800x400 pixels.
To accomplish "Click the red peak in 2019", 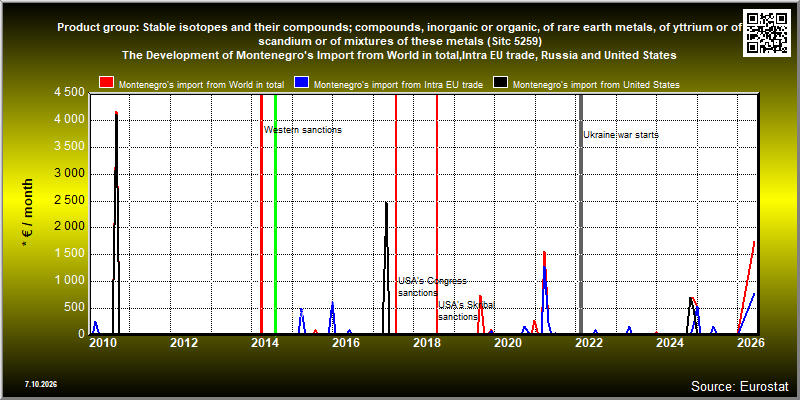I will click(480, 296).
